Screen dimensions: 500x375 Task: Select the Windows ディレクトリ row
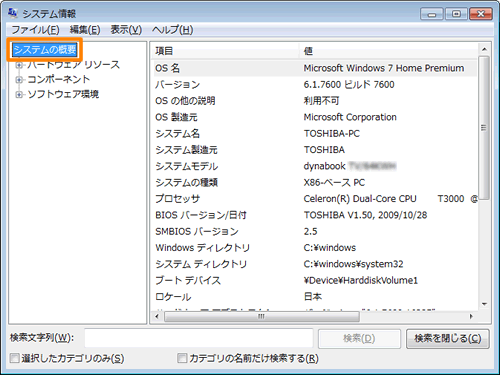(x=315, y=248)
